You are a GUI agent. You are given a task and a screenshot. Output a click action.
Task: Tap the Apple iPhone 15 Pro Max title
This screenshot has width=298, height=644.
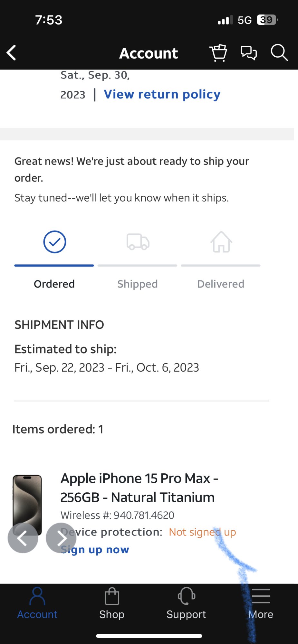(x=139, y=488)
